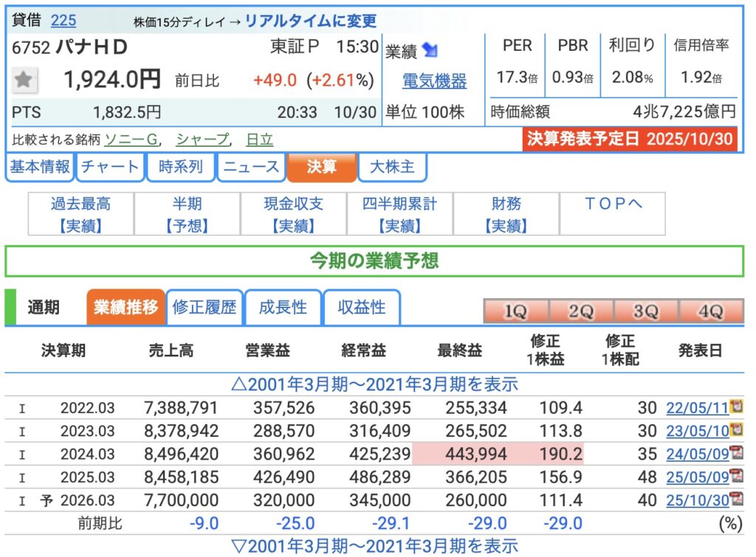Select the 修正履歴 tab
The width and height of the screenshot is (756, 557).
coord(204,307)
